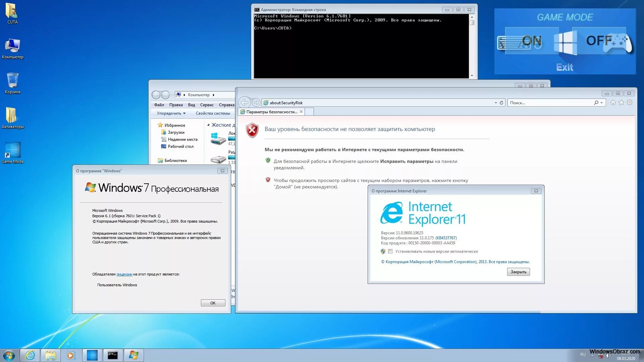Click the Command Prompt scrollbar thumb
644x362 pixels.
click(472, 23)
